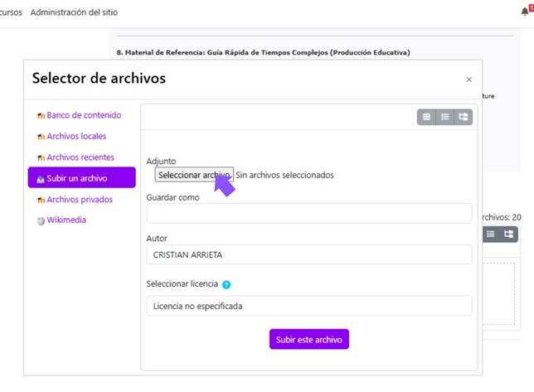Open Archivos recientes repository
The height and width of the screenshot is (392, 534).
[x=80, y=157]
